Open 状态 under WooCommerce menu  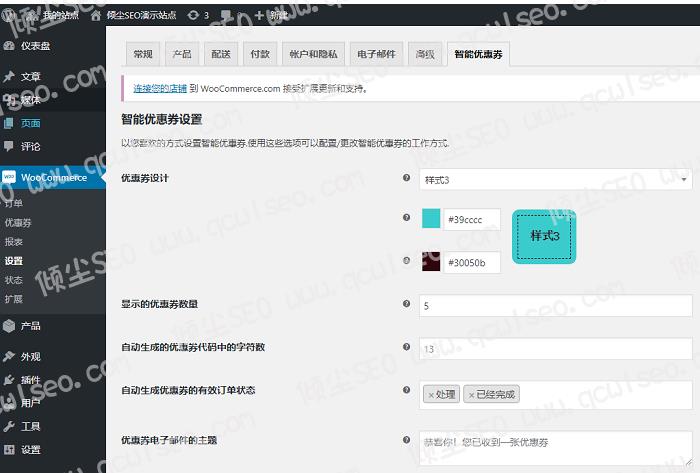click(14, 280)
